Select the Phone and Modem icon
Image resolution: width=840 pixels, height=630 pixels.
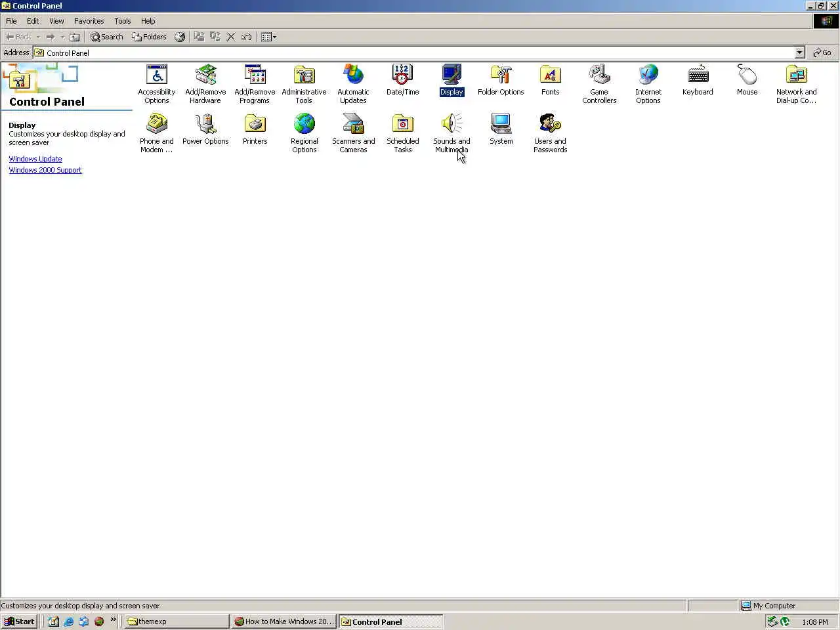pyautogui.click(x=156, y=133)
